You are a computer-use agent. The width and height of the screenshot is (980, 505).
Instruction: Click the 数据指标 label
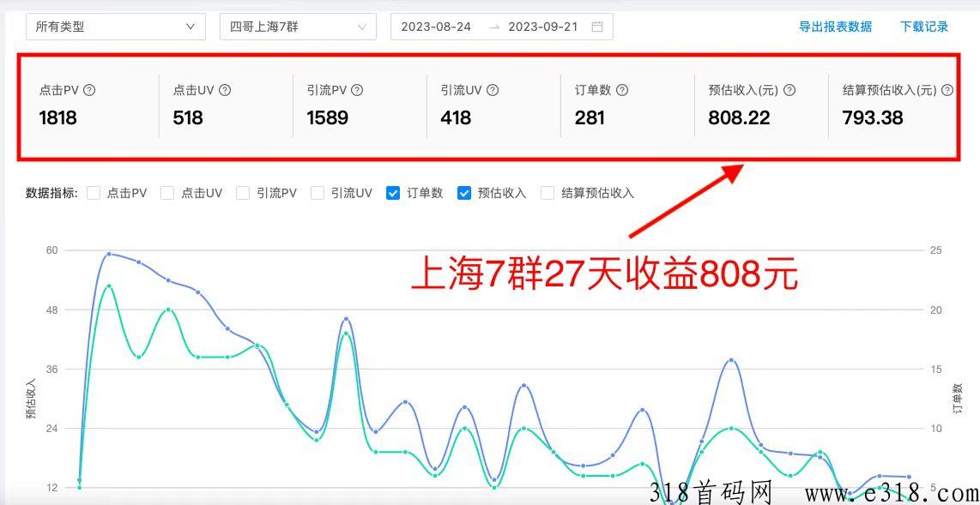51,193
